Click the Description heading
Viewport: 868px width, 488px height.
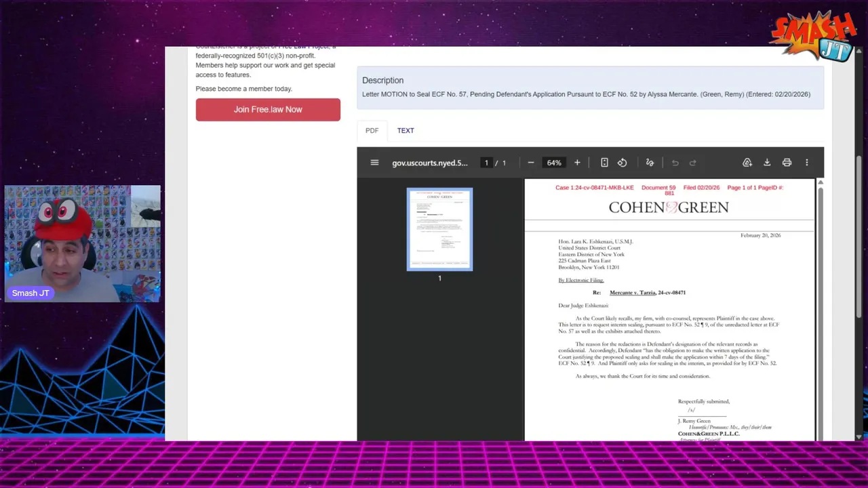[x=382, y=80]
